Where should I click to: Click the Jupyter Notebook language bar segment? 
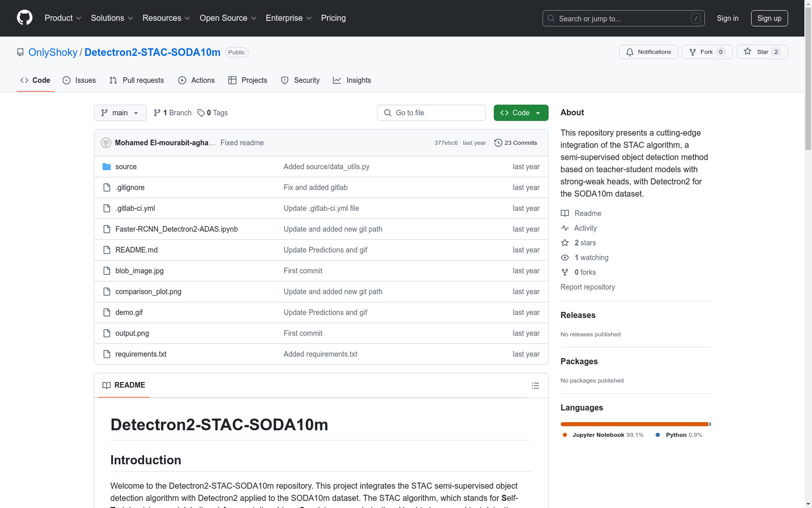click(x=634, y=424)
